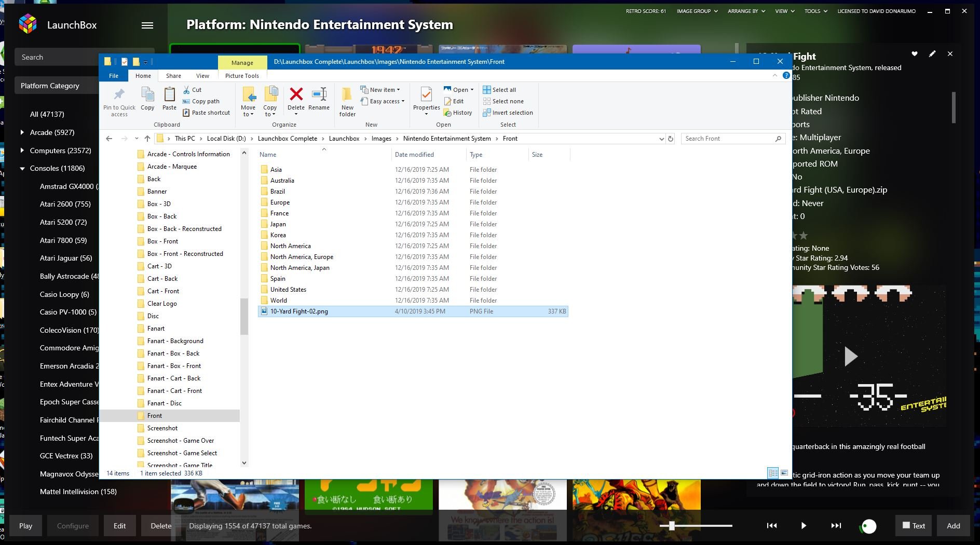Screen dimensions: 980x545
Task: Click the LaunchBox cube logo
Action: [28, 24]
